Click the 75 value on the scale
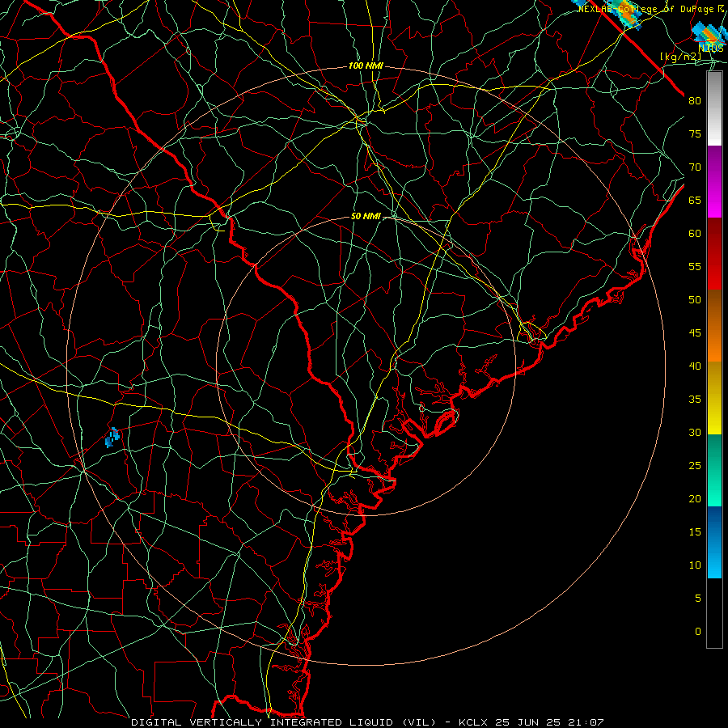 click(x=695, y=133)
